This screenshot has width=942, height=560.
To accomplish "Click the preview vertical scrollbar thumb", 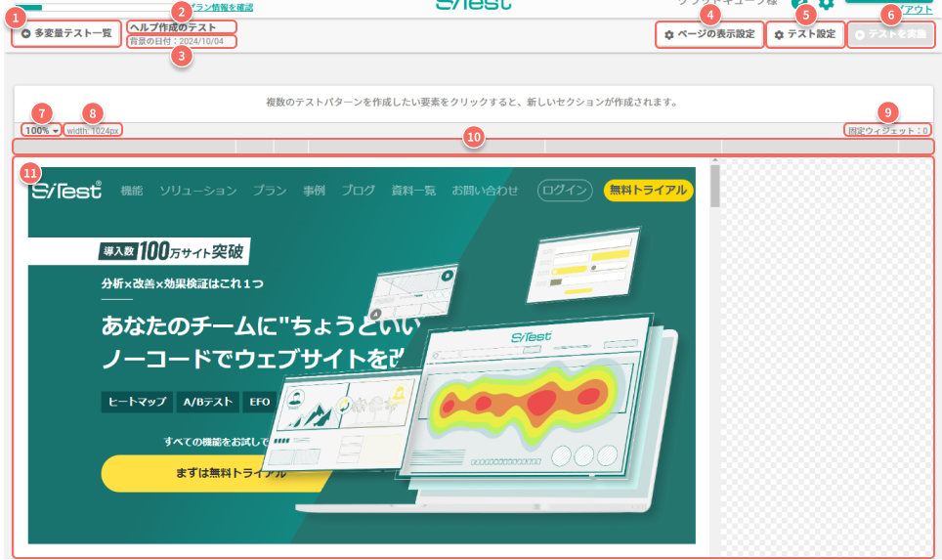I will pyautogui.click(x=714, y=186).
